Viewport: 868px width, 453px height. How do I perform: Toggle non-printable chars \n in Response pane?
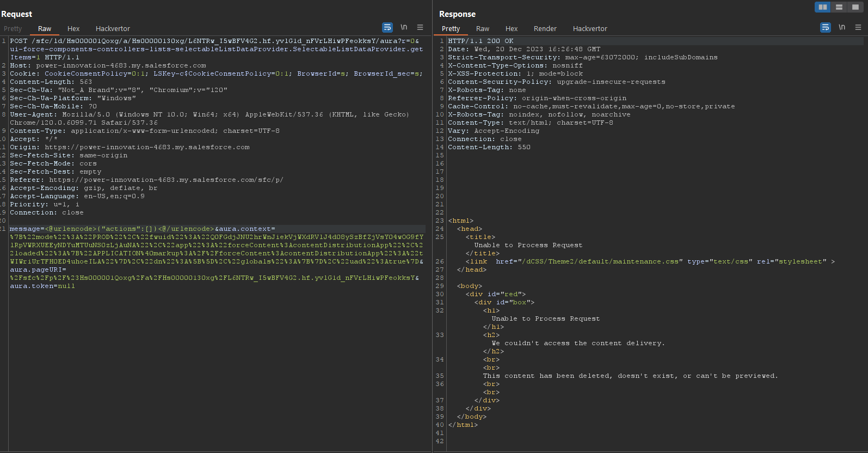[x=842, y=27]
